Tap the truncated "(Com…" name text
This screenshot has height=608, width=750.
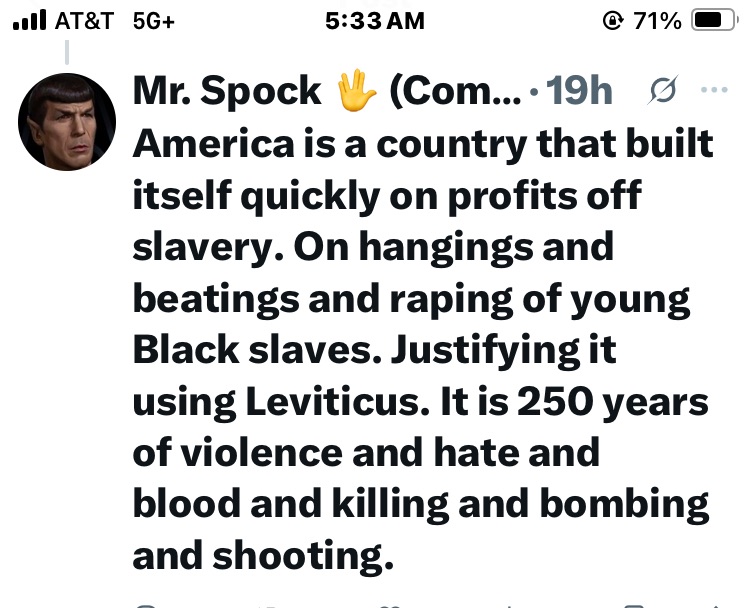tap(452, 92)
